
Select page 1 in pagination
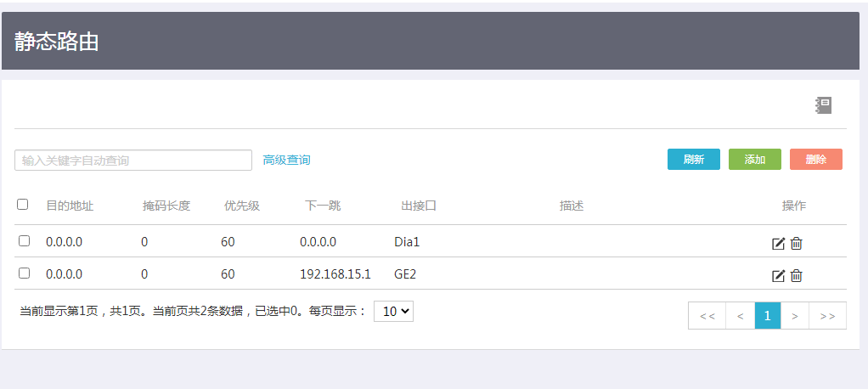(768, 316)
